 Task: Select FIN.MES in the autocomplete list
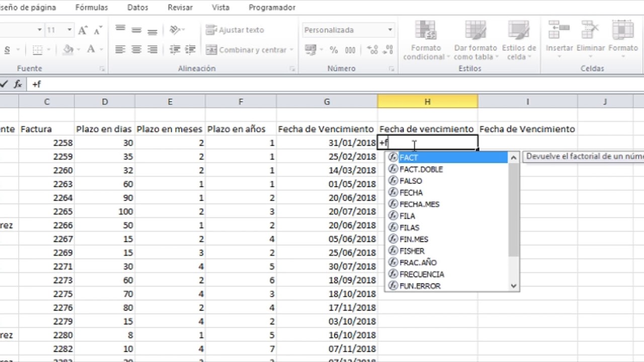click(x=447, y=239)
